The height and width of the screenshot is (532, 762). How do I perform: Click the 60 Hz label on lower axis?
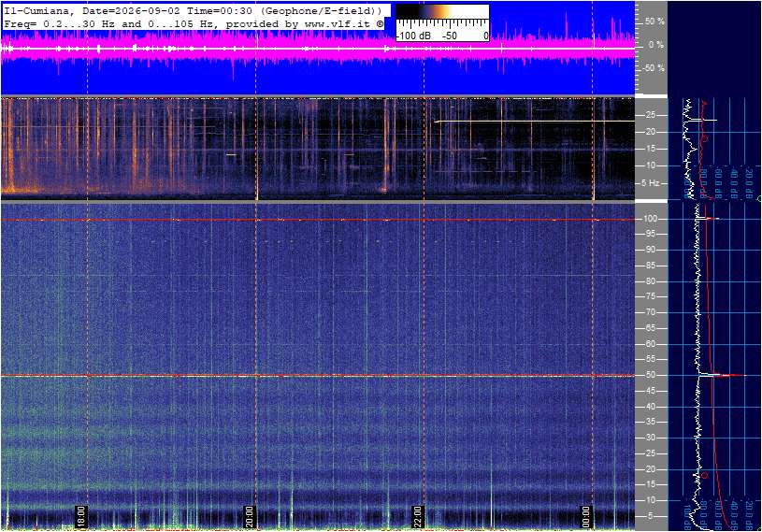pyautogui.click(x=650, y=344)
